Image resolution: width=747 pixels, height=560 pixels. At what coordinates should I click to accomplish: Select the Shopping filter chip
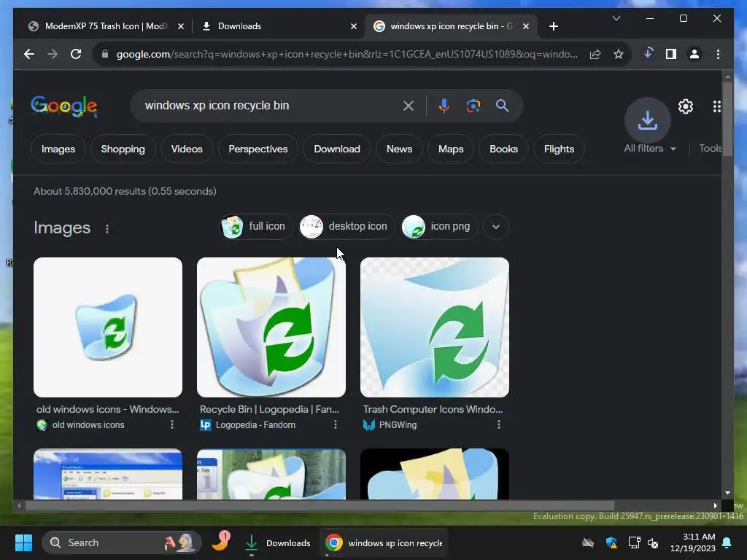123,149
